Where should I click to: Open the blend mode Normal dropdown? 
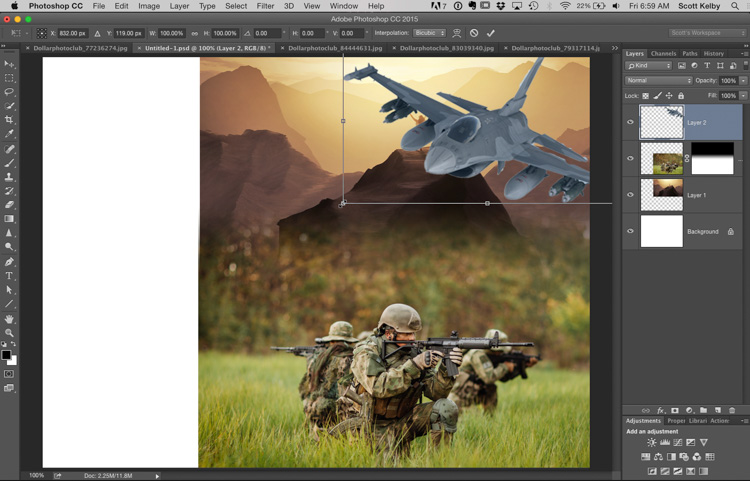[x=658, y=80]
